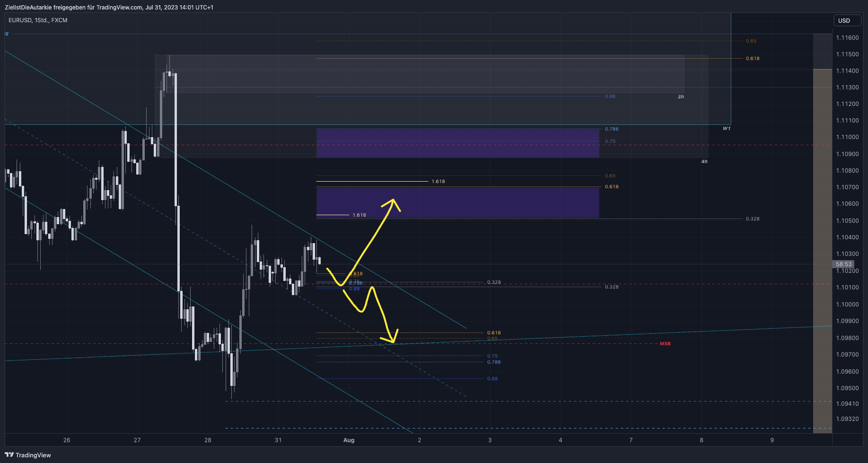Click the TradingView logo
Screen dimensions: 868x463
[28, 455]
